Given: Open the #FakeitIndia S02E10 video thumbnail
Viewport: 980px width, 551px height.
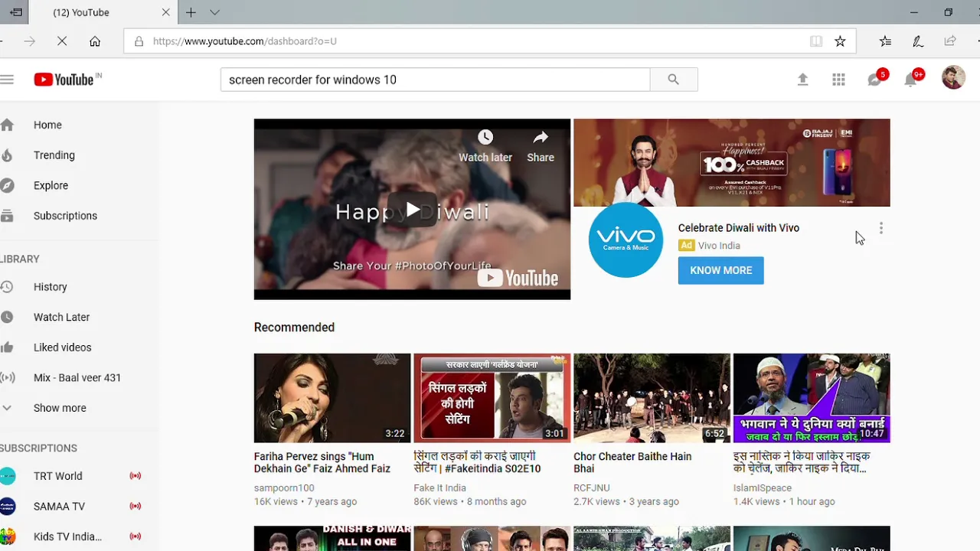Looking at the screenshot, I should tap(492, 398).
